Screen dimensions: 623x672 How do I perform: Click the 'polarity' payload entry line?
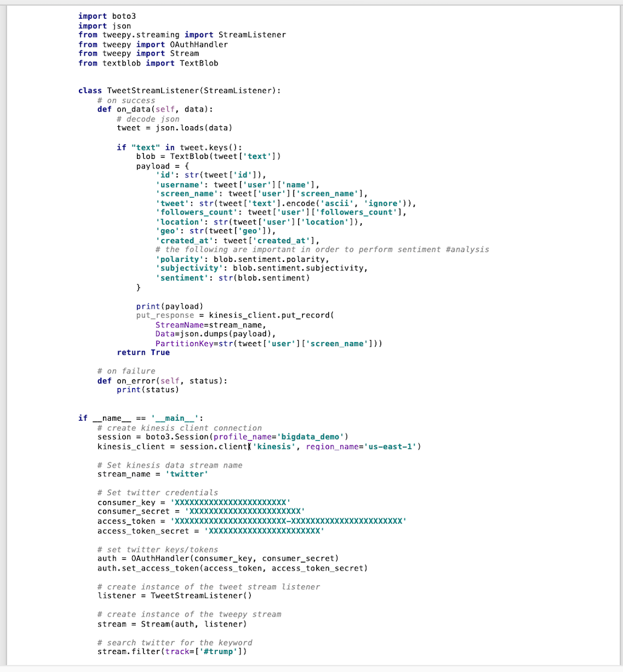[x=242, y=260]
